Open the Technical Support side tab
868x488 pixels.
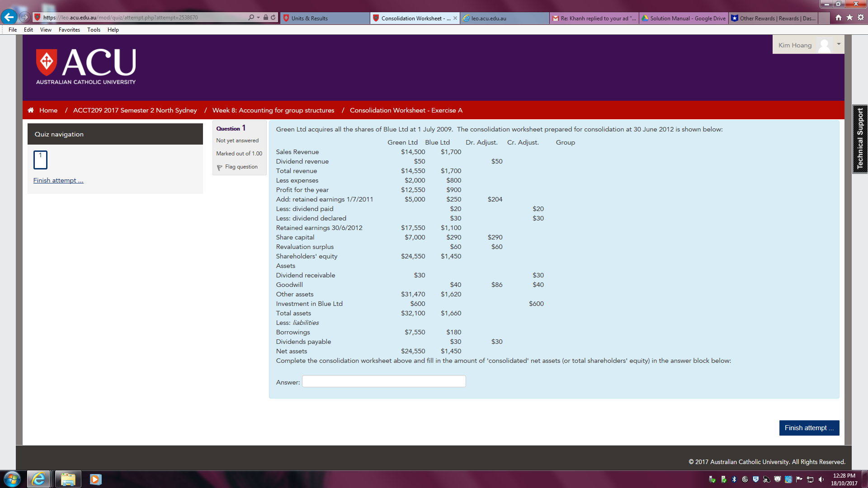860,139
